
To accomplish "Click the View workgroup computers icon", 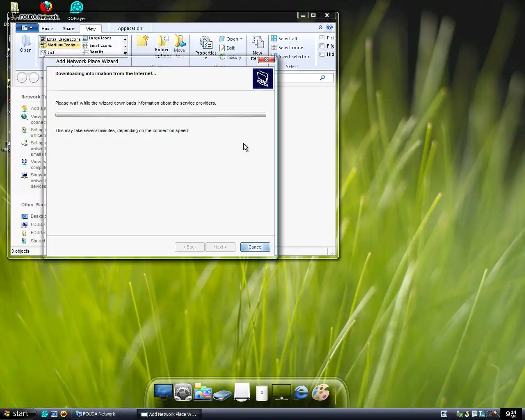I will pyautogui.click(x=25, y=162).
